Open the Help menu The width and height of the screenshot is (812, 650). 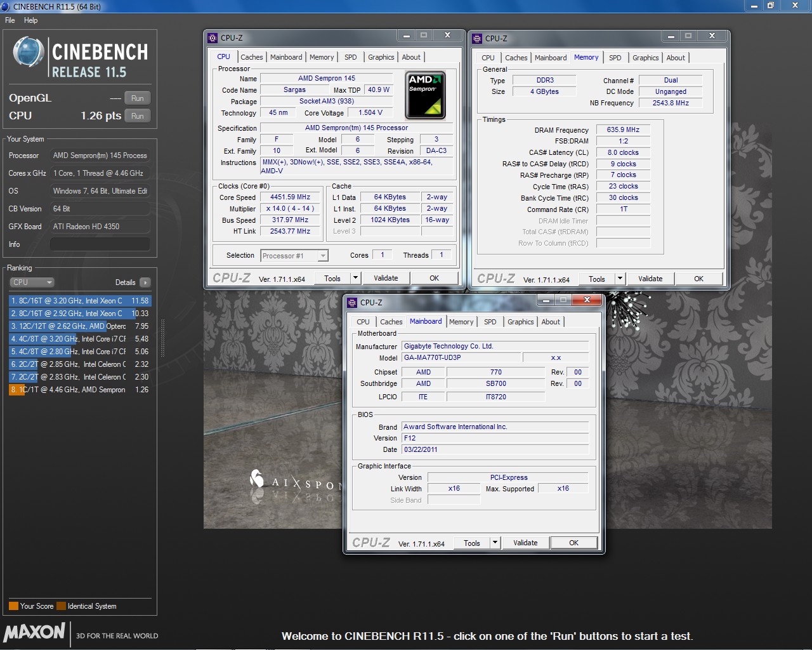[31, 20]
